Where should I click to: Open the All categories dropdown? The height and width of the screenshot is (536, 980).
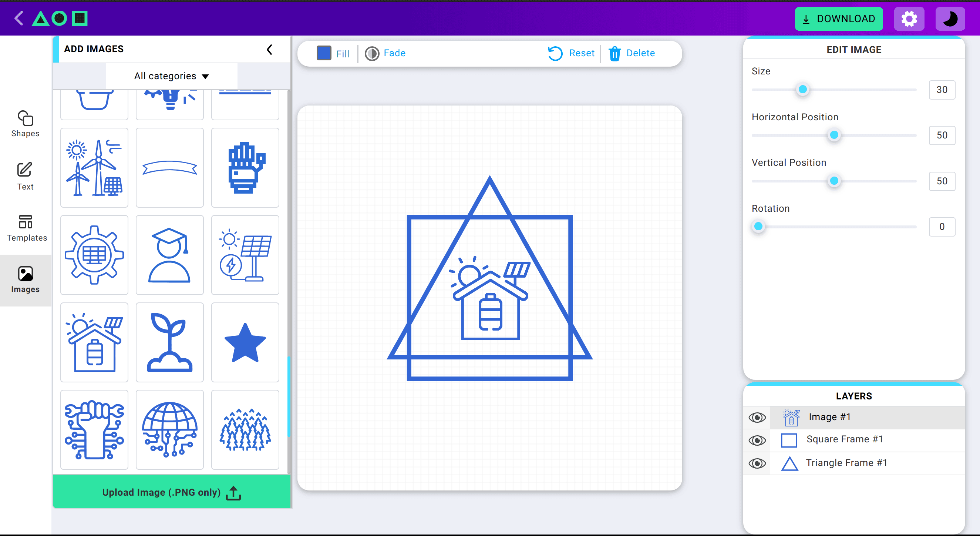click(171, 76)
